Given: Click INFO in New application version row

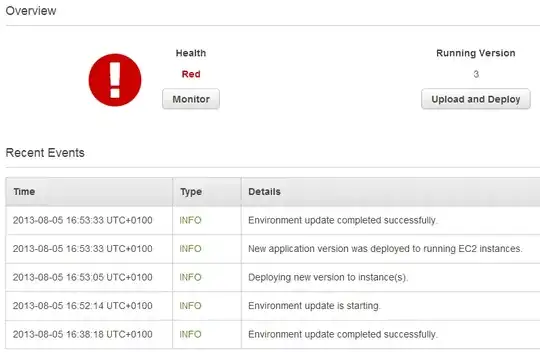Looking at the screenshot, I should click(190, 249).
